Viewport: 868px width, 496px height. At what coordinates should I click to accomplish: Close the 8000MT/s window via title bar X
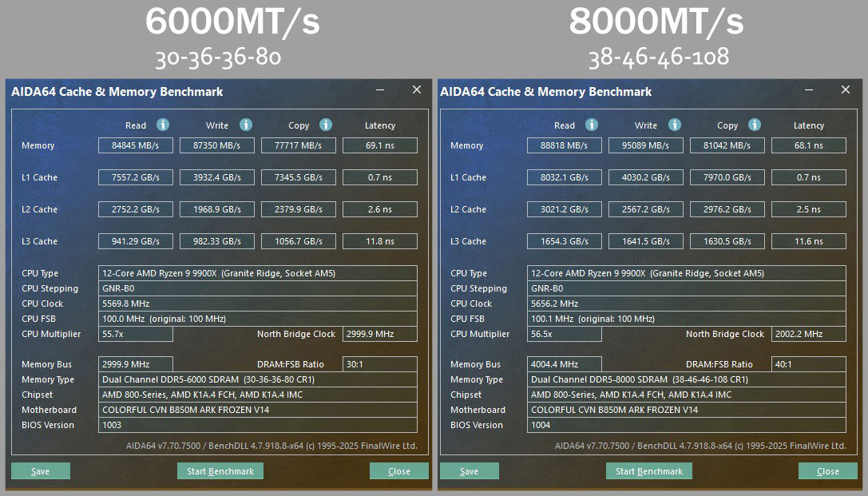tap(846, 89)
